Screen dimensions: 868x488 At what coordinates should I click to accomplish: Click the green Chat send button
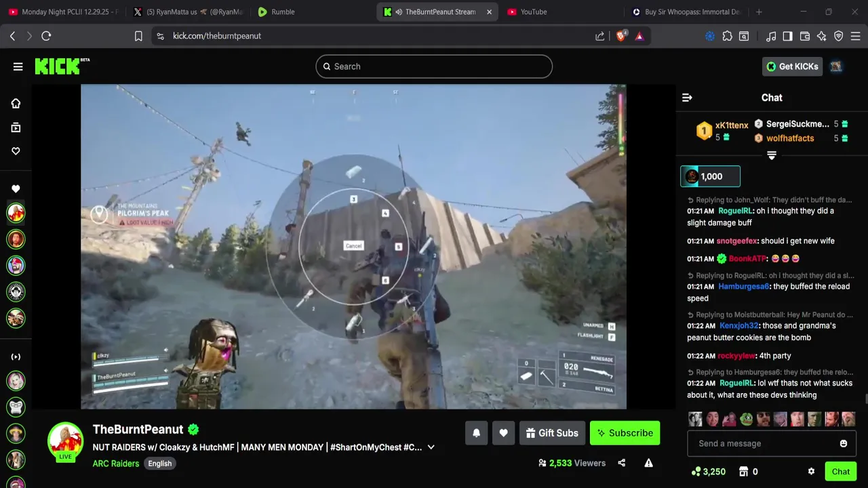841,472
